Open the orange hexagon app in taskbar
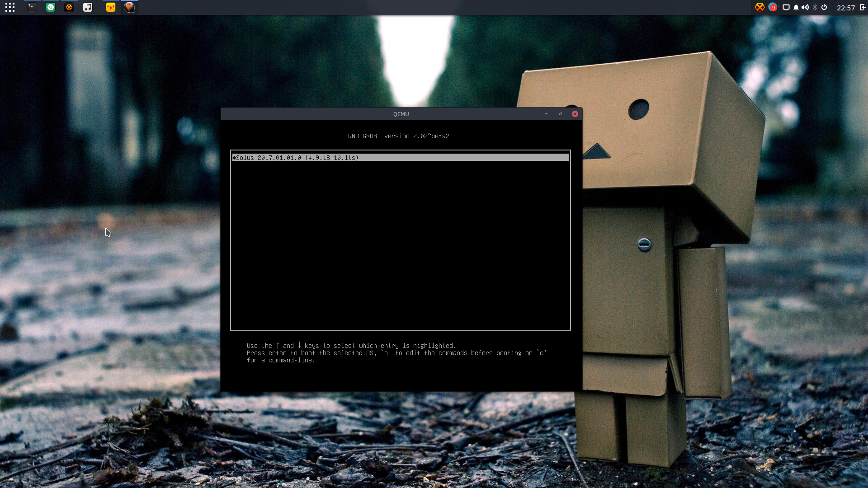This screenshot has width=868, height=488. pos(69,7)
